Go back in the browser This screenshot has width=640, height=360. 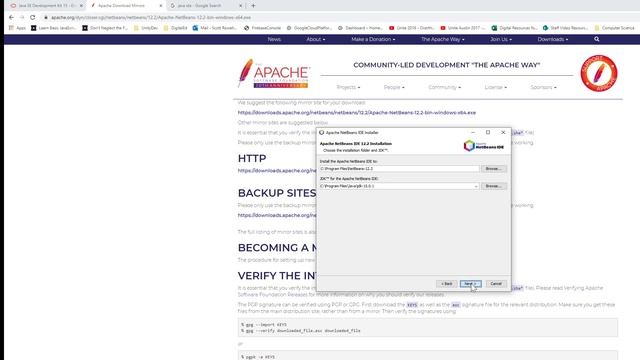(x=11, y=18)
